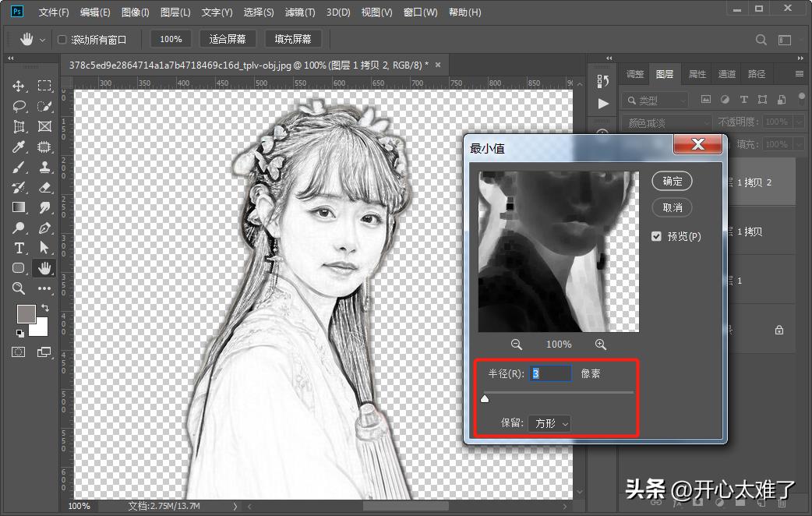Pick the Eyedropper tool

[x=19, y=147]
